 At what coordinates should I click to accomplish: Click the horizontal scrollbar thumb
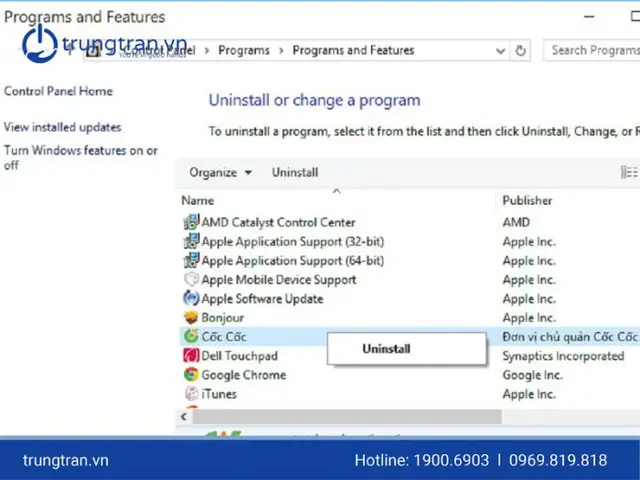pyautogui.click(x=347, y=417)
